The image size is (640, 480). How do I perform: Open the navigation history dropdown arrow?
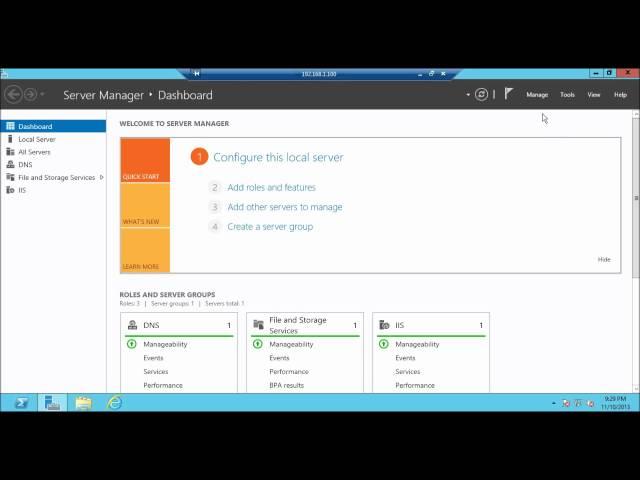click(42, 95)
